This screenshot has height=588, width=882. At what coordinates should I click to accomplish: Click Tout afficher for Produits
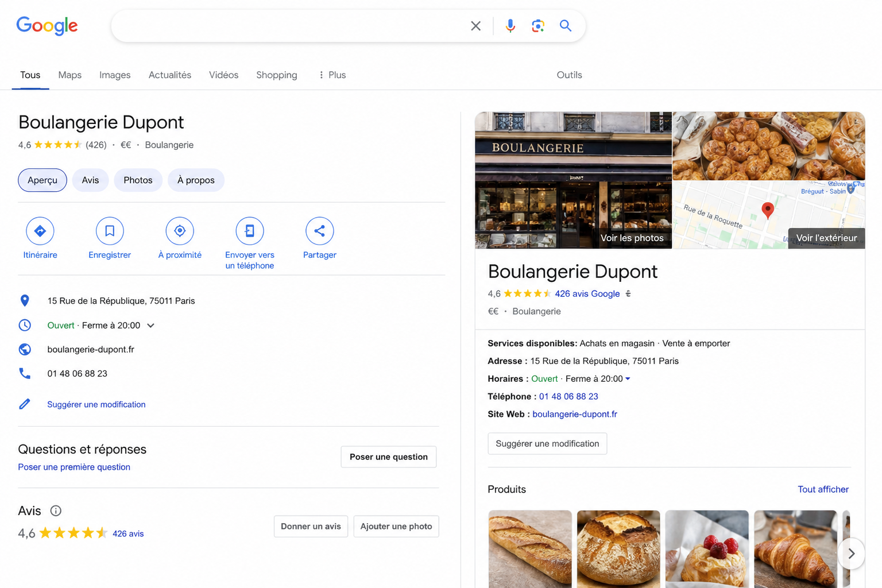click(823, 489)
